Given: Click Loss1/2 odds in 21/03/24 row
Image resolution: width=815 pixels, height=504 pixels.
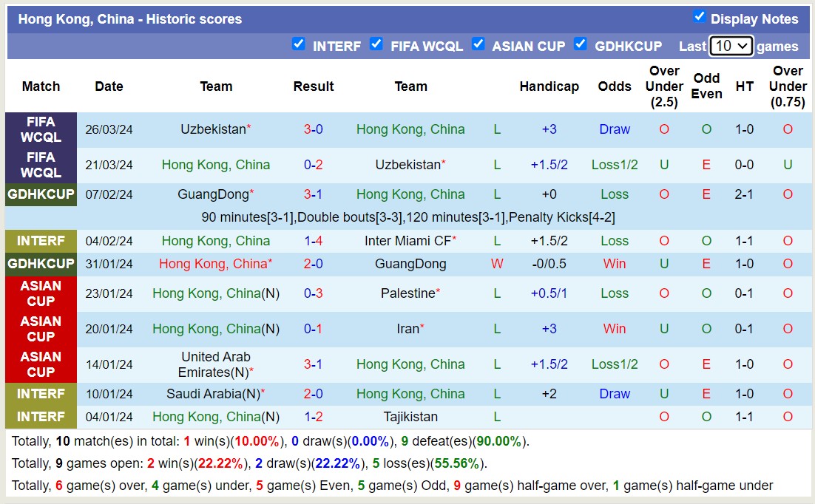Looking at the screenshot, I should tap(615, 165).
